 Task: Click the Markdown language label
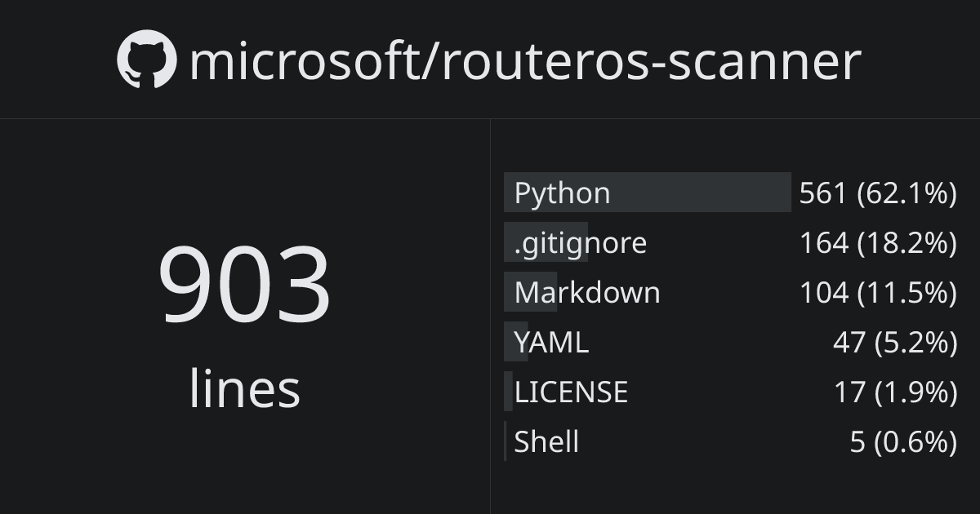point(586,292)
